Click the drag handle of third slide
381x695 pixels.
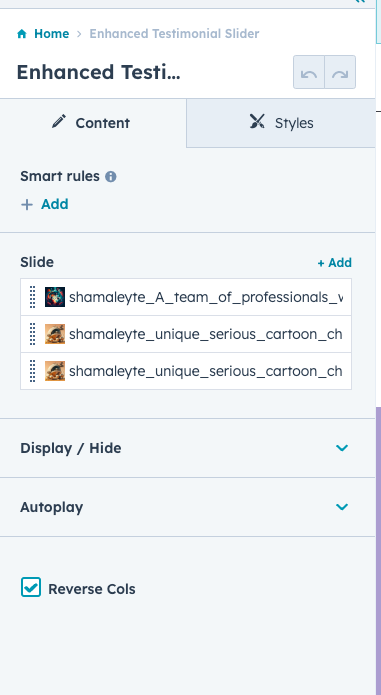(32, 371)
